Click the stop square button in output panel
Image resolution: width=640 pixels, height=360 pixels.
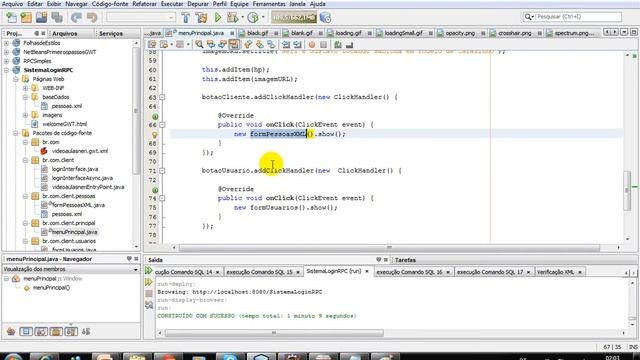149,293
